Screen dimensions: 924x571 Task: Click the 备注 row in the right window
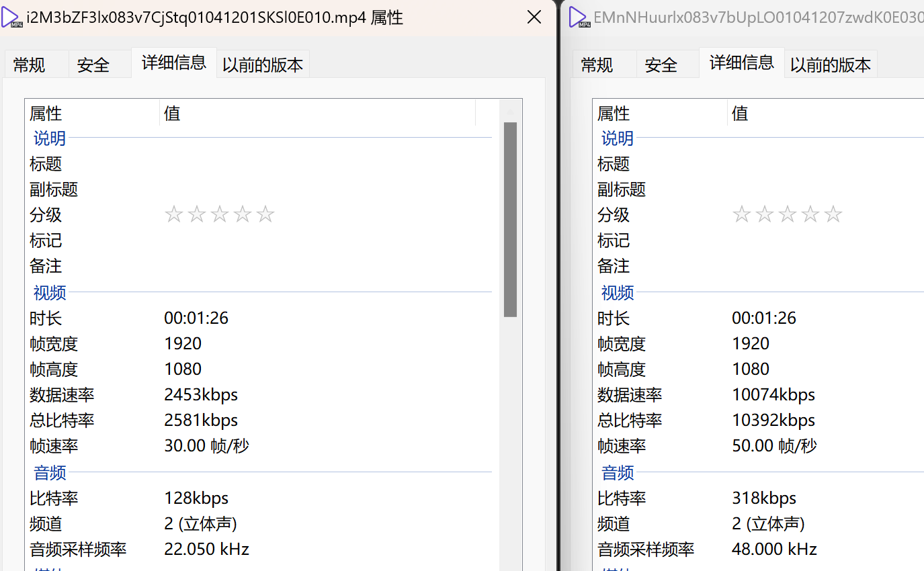[x=759, y=266]
